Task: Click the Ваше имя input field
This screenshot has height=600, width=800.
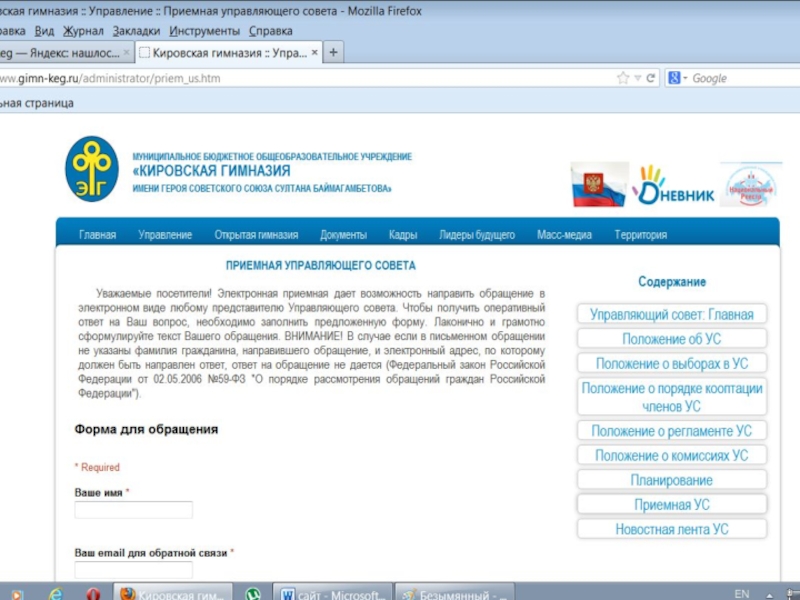Action: pyautogui.click(x=134, y=510)
